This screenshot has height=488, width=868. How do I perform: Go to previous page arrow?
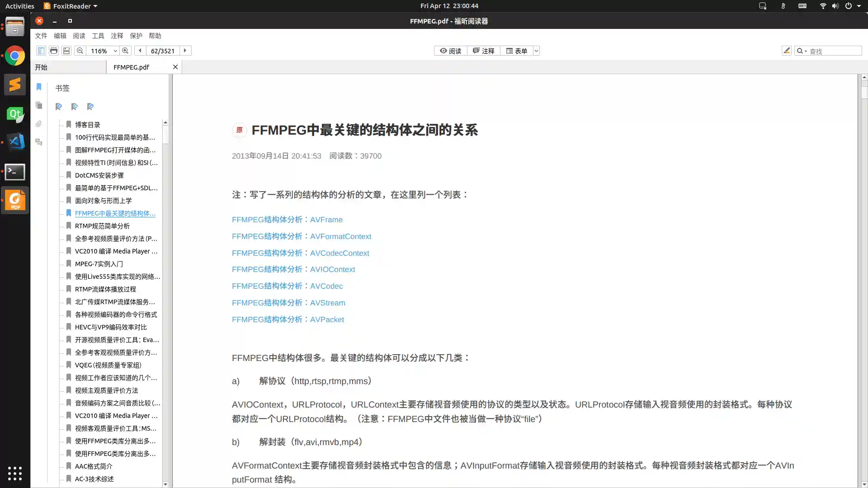(x=140, y=51)
